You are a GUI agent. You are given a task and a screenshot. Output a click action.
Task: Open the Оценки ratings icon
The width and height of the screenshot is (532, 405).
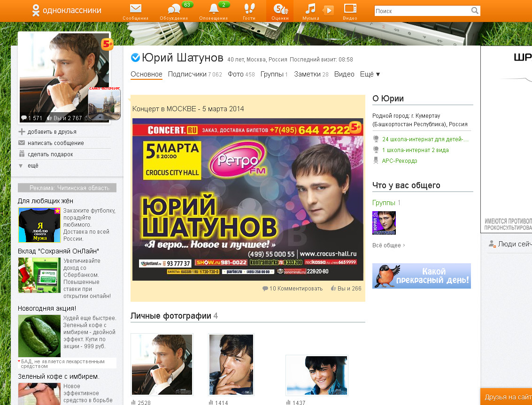click(280, 9)
